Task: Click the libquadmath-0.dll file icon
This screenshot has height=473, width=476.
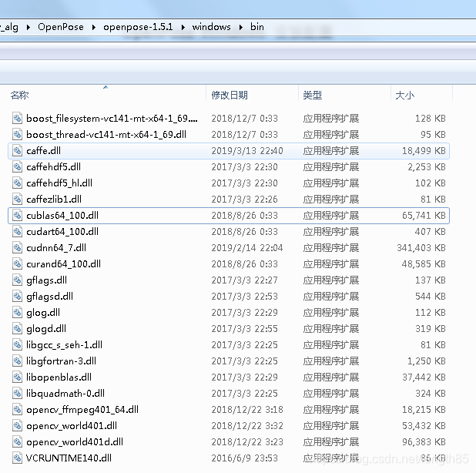Action: coord(17,393)
